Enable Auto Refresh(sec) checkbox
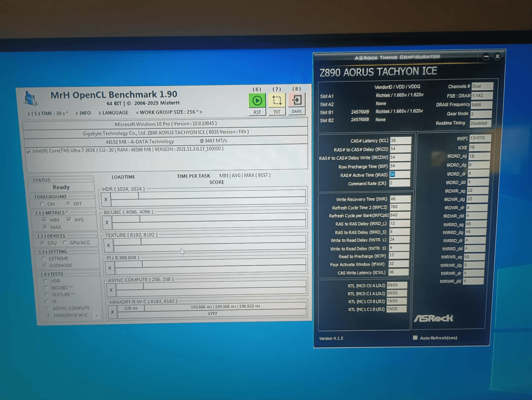532x400 pixels. click(415, 338)
